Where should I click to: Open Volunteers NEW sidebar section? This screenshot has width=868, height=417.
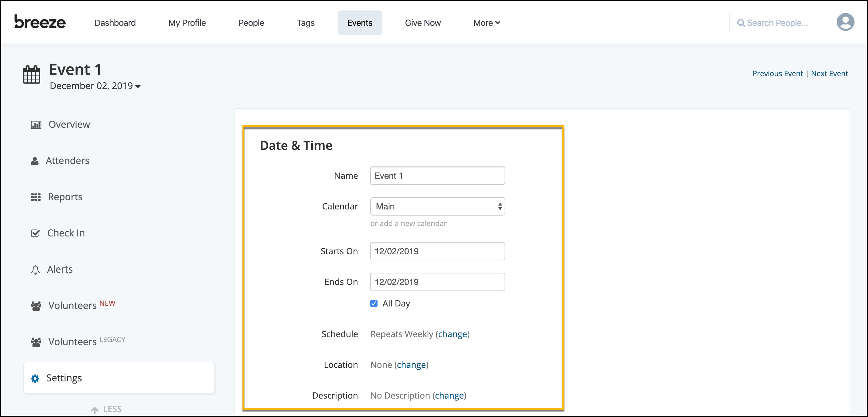[73, 305]
